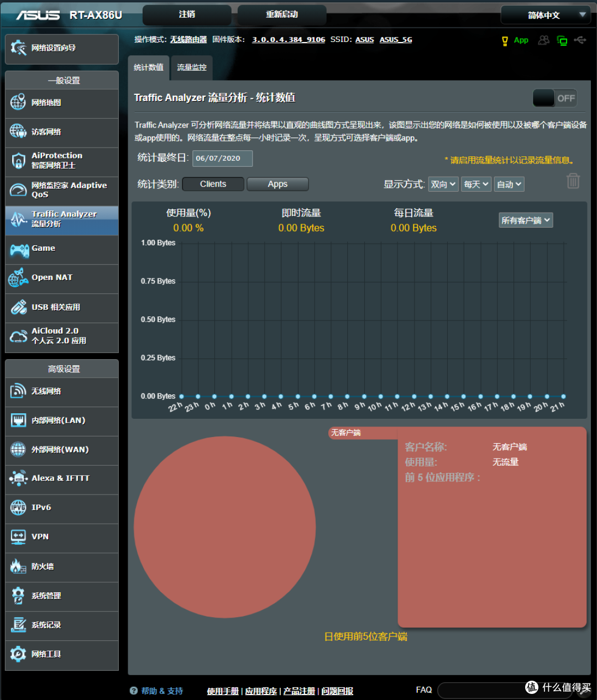Click the Adaptive QoS gauge icon
Viewport: 597px width, 700px height.
18,190
